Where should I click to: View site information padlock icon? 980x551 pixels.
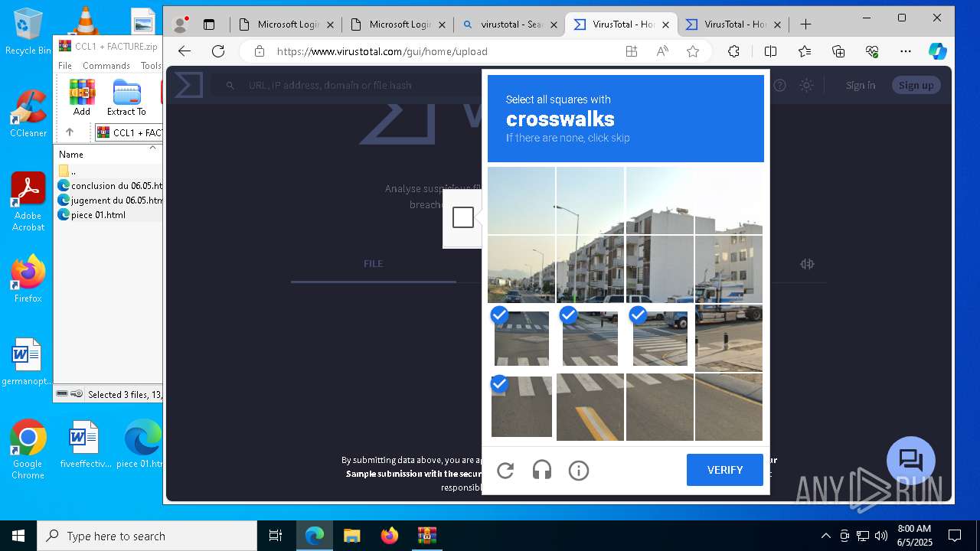coord(260,51)
